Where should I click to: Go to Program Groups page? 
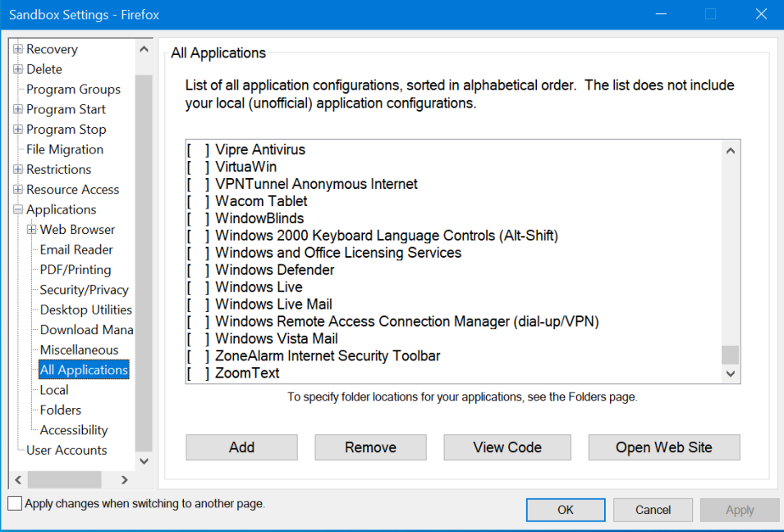(74, 89)
